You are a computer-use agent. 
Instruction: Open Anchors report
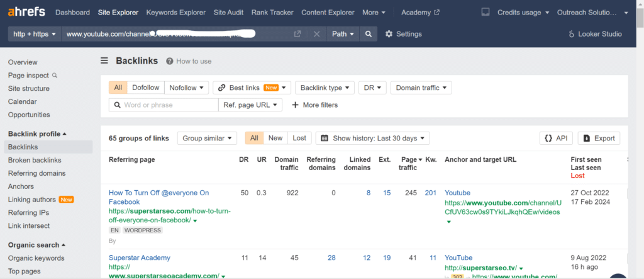click(x=21, y=186)
